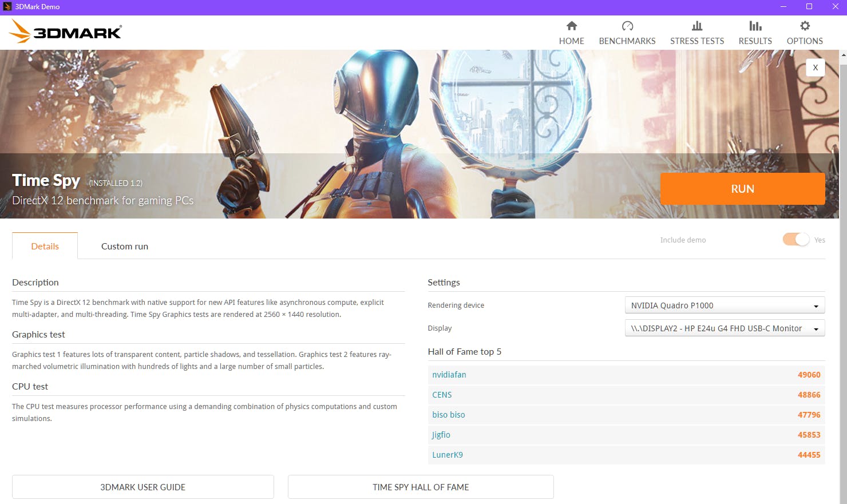Image resolution: width=847 pixels, height=504 pixels.
Task: Open Jigfio's Hall of Fame entry
Action: (441, 435)
